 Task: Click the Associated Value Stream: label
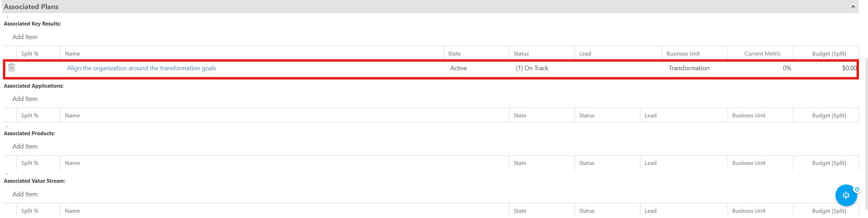(35, 181)
